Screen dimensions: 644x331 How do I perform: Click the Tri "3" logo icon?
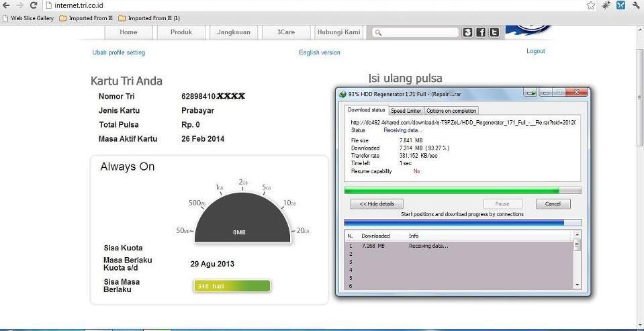pos(467,32)
